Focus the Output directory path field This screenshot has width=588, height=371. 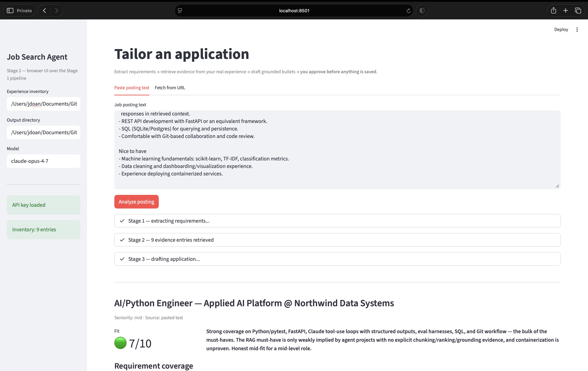(x=43, y=133)
